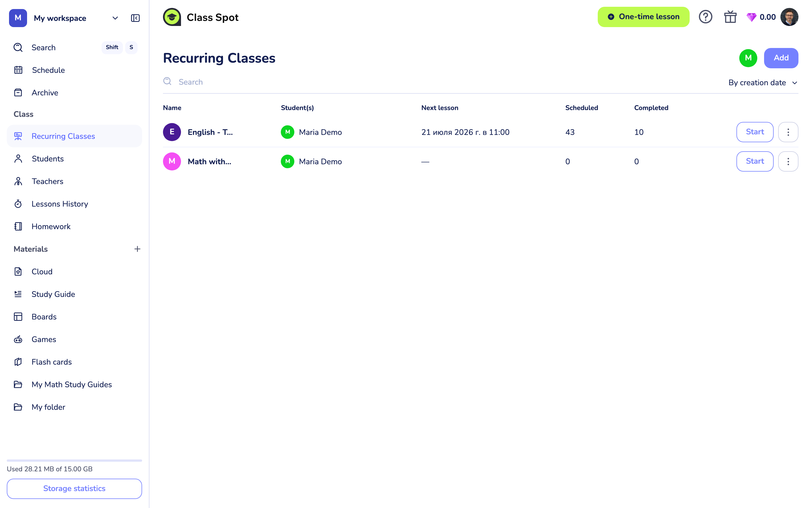
Task: Click the Homework notebook icon
Action: click(18, 226)
